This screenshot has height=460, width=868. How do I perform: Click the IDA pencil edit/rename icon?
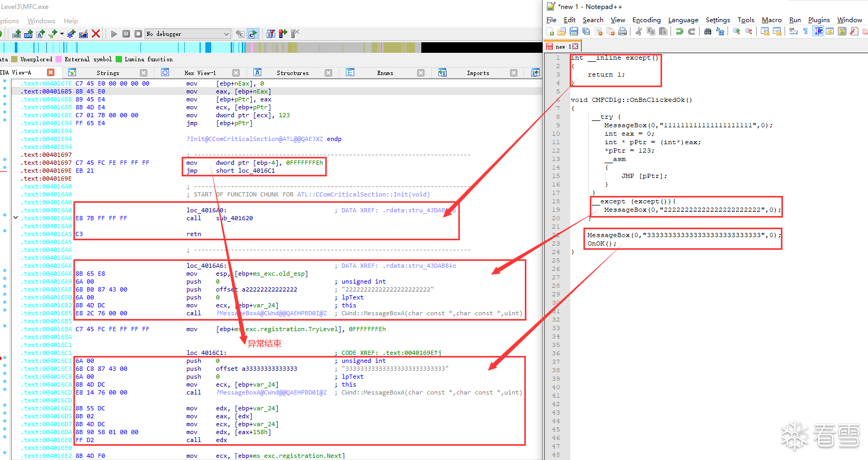tap(83, 34)
